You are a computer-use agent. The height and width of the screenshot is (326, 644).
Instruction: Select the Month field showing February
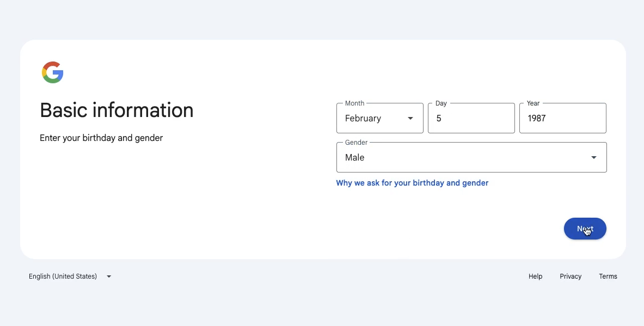[x=380, y=118]
